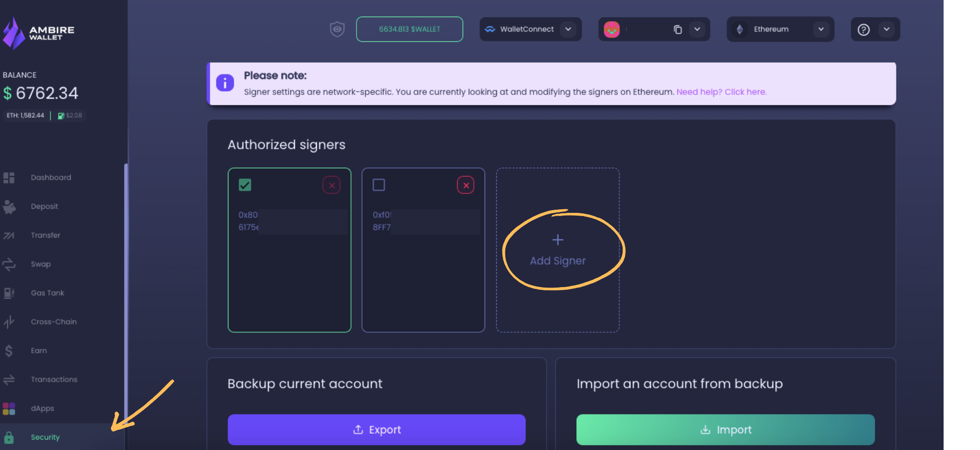The width and height of the screenshot is (980, 450).
Task: Open the Ethereum network dropdown
Action: [x=780, y=29]
